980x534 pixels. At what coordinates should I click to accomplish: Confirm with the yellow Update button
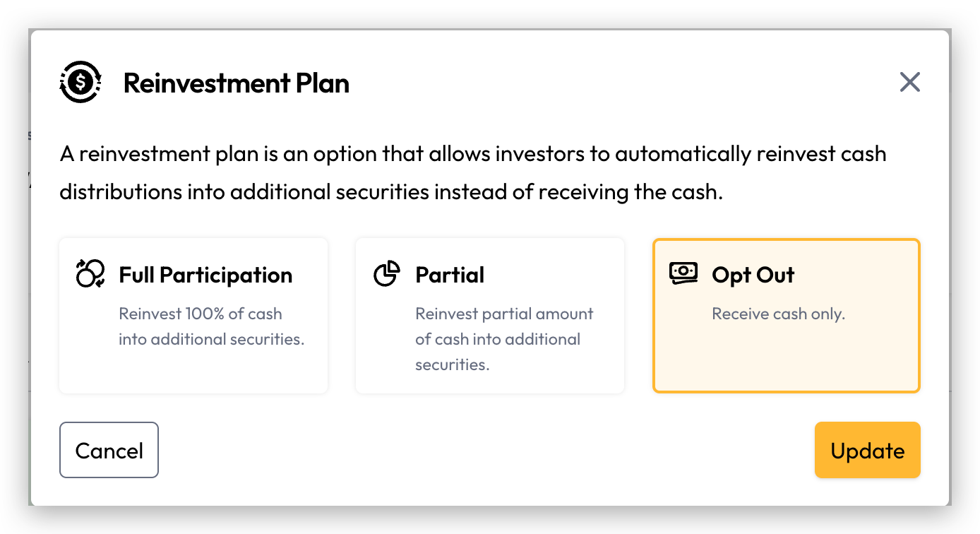[868, 450]
